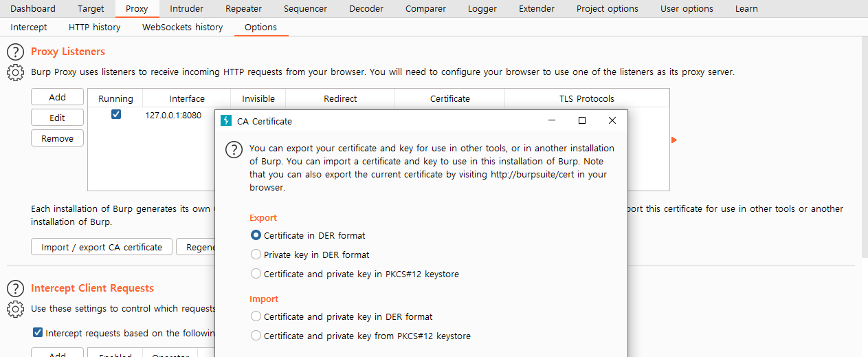Open the Learn tab
This screenshot has width=868, height=357.
point(746,9)
